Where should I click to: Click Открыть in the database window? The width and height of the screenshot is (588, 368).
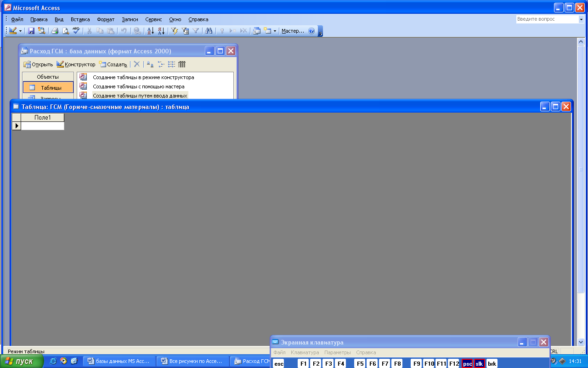[38, 64]
